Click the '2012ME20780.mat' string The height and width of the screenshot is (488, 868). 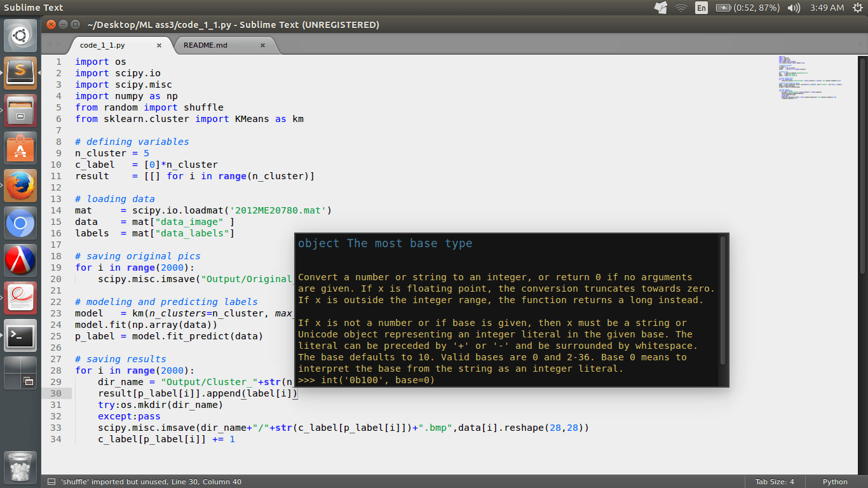tap(279, 210)
